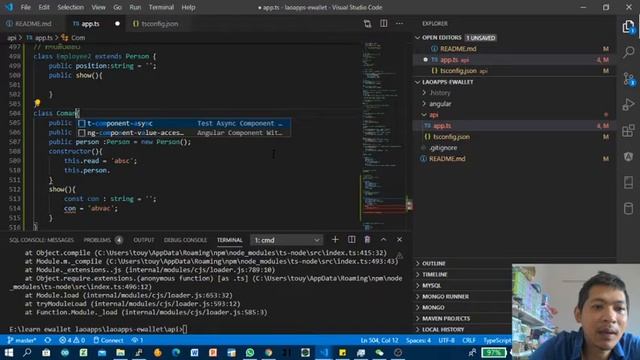The image size is (640, 360).
Task: Open app.ts under api folder
Action: [x=442, y=126]
